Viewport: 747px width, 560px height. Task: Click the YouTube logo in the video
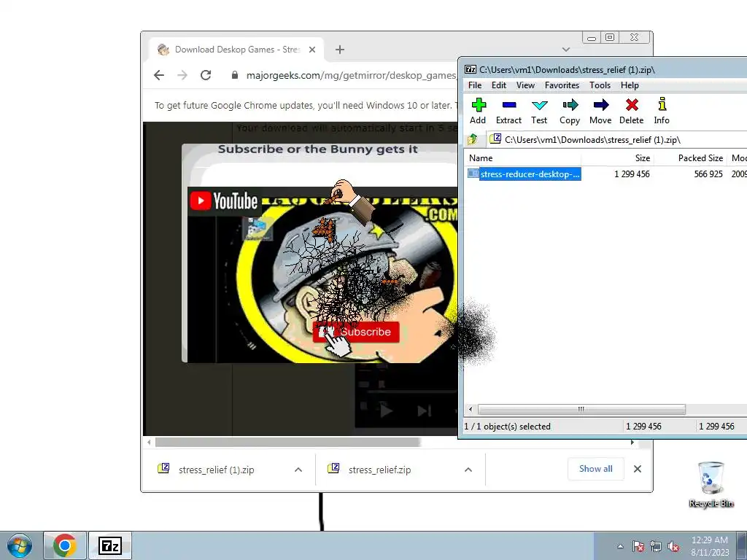pyautogui.click(x=224, y=201)
